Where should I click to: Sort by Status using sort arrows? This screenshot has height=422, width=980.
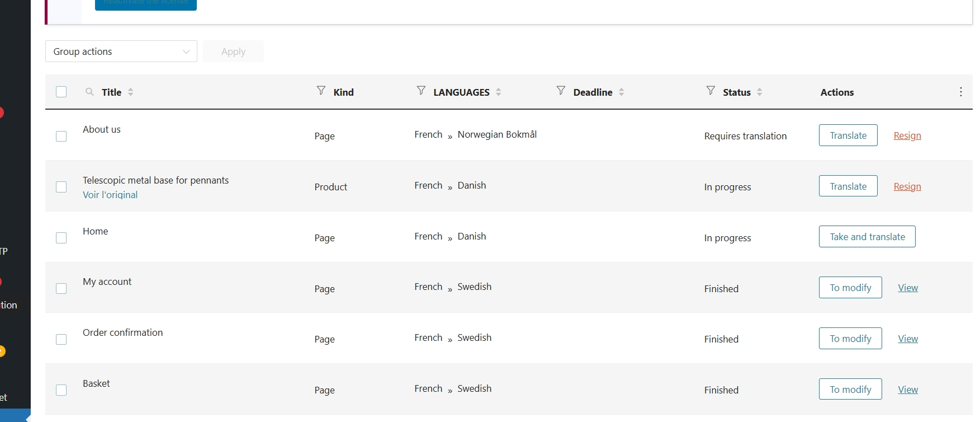coord(760,92)
